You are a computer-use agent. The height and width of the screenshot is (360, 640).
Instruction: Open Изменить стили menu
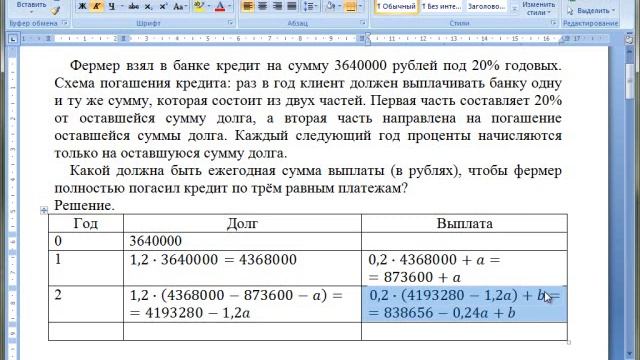click(539, 8)
